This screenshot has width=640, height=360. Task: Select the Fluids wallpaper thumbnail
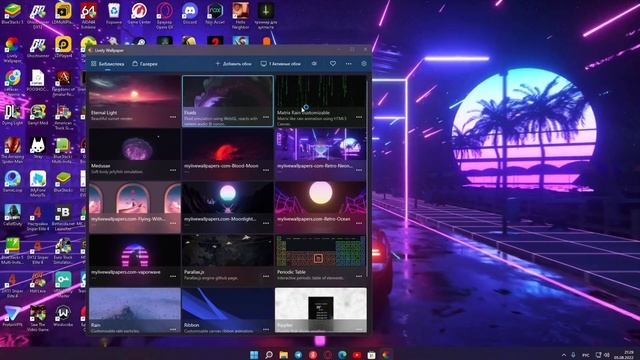click(x=228, y=100)
